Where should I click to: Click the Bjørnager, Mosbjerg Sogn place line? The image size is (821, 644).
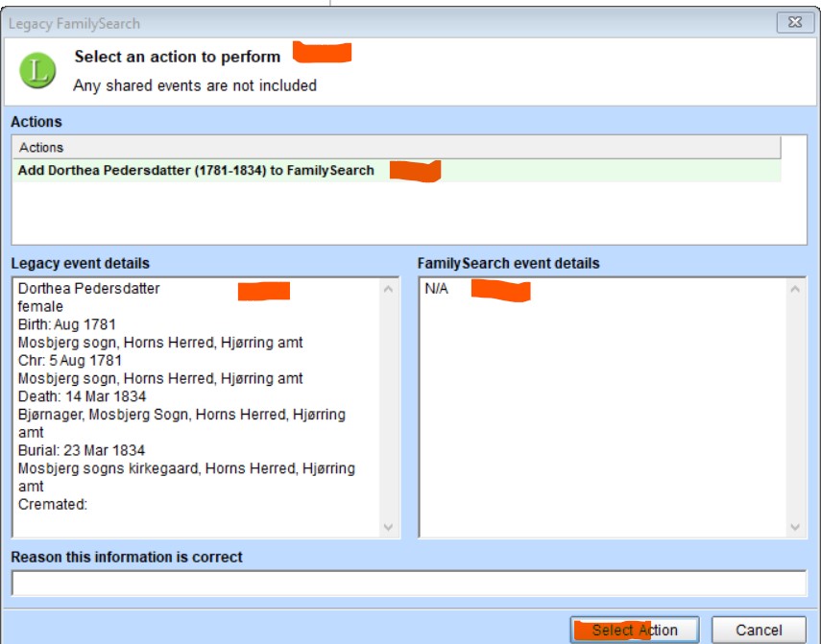coord(181,423)
